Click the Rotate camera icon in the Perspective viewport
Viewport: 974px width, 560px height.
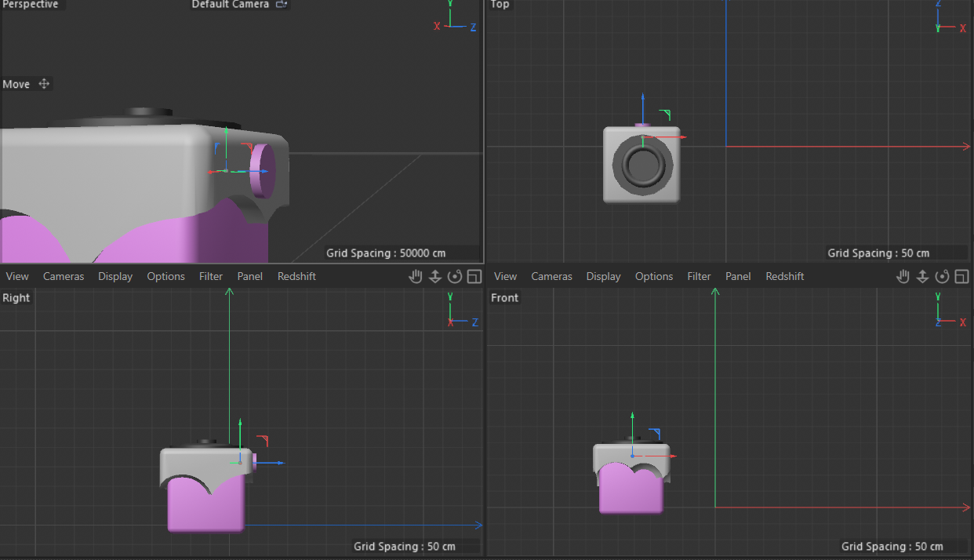pyautogui.click(x=455, y=276)
